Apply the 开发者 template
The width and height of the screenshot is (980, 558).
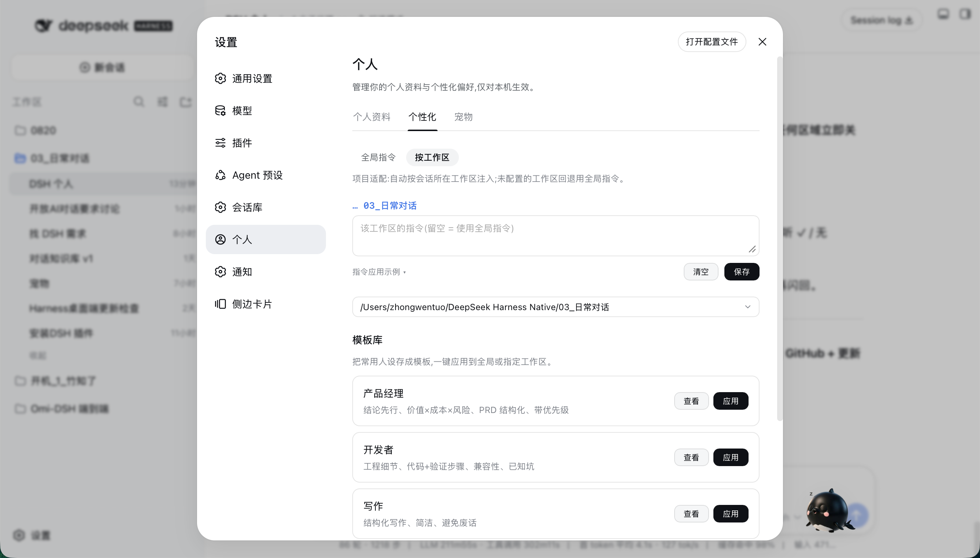(x=731, y=457)
